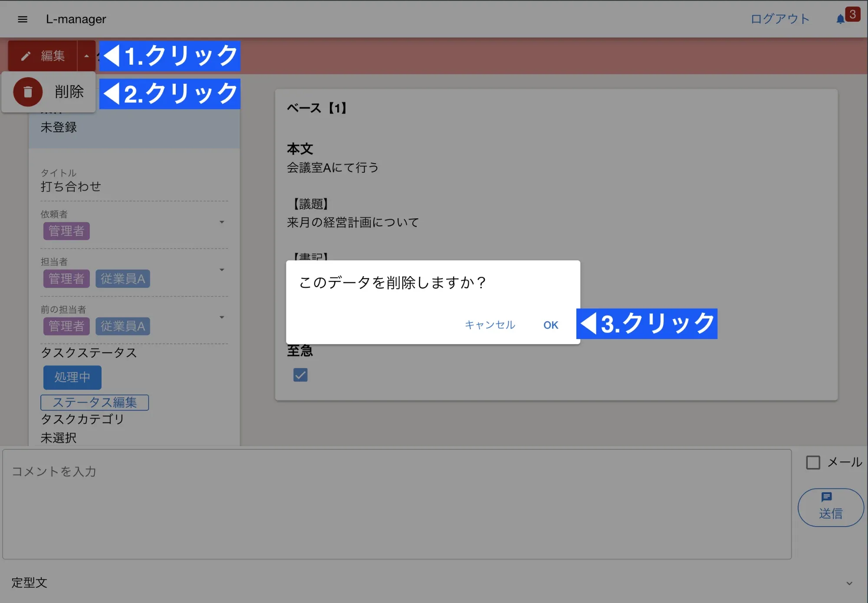Expand the 前の担当者 dropdown
The height and width of the screenshot is (603, 868).
(222, 317)
